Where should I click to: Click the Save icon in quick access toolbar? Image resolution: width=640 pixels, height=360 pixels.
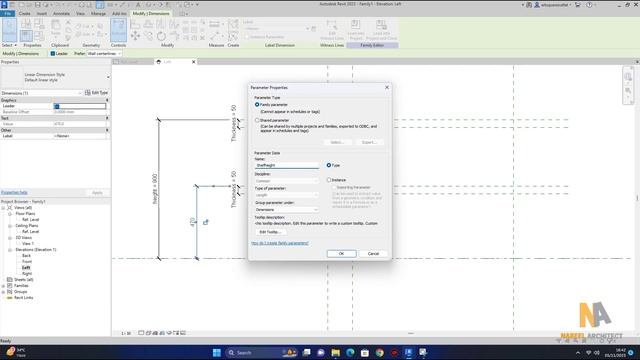[38, 4]
